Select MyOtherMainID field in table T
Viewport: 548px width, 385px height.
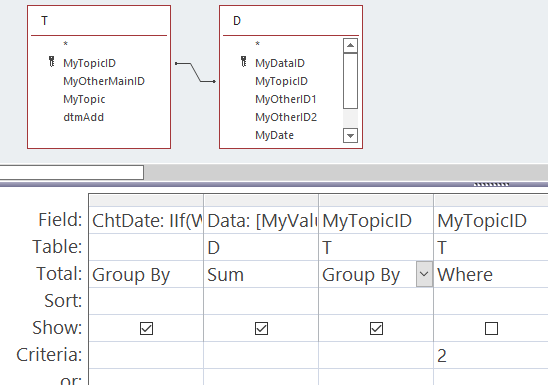[x=104, y=81]
